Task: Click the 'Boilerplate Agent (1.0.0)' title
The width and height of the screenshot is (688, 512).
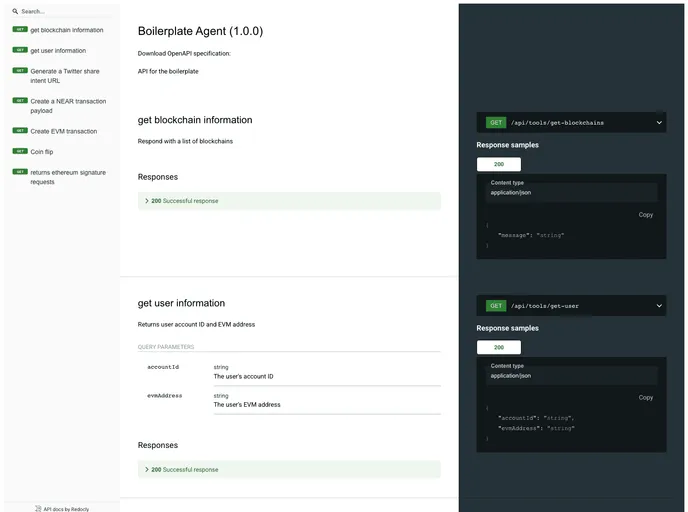Action: click(201, 31)
